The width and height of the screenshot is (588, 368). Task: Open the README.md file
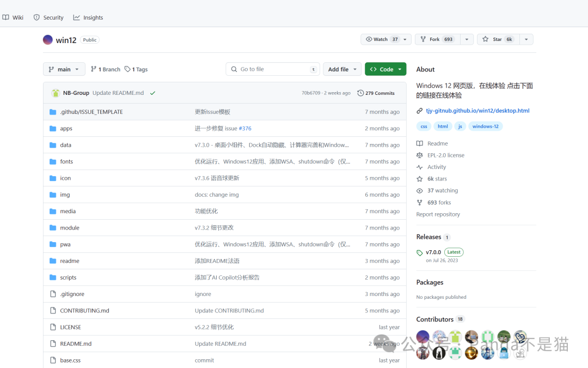point(76,343)
